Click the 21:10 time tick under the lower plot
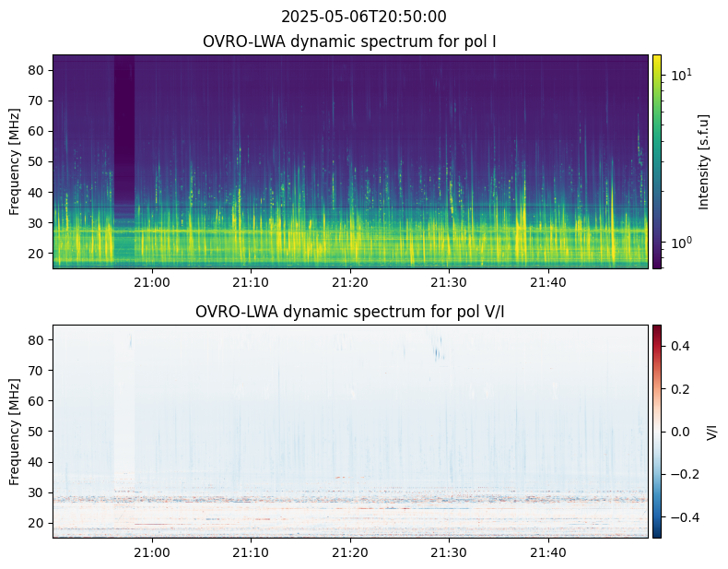The width and height of the screenshot is (728, 569). click(x=251, y=552)
